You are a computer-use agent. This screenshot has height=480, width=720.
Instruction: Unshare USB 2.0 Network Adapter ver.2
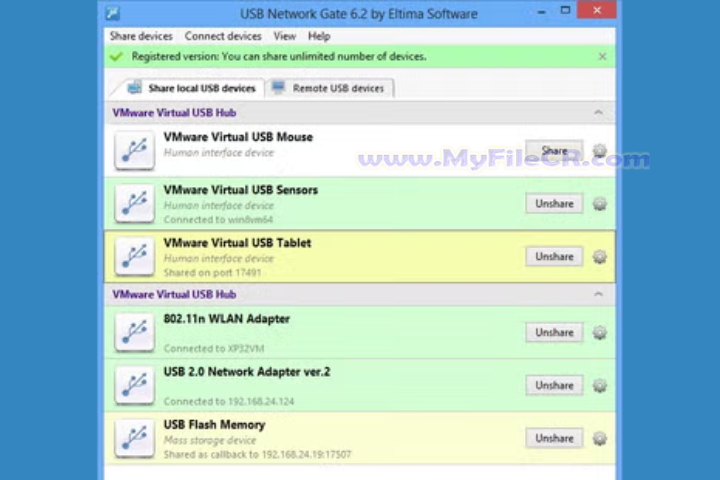pyautogui.click(x=554, y=385)
